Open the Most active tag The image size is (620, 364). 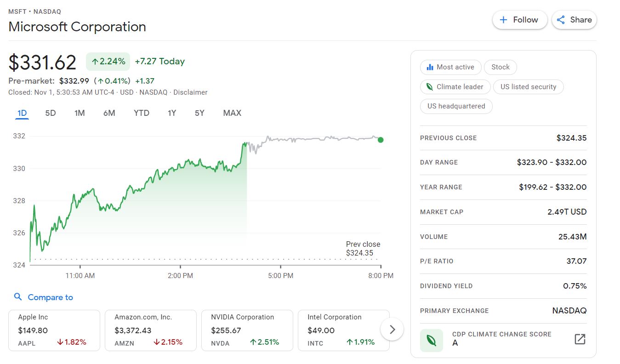[x=450, y=67]
